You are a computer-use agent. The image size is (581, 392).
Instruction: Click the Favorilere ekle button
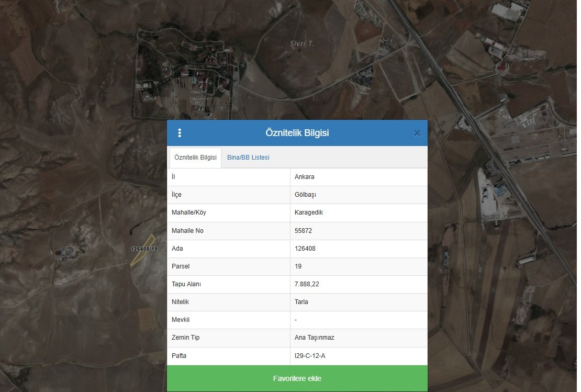point(297,378)
